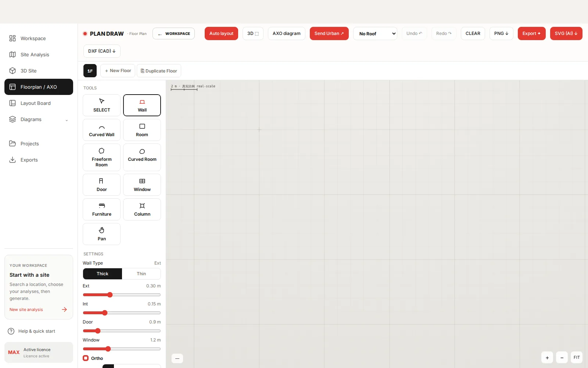Open Floorplan / AXO sidebar item
The image size is (588, 368).
[39, 87]
